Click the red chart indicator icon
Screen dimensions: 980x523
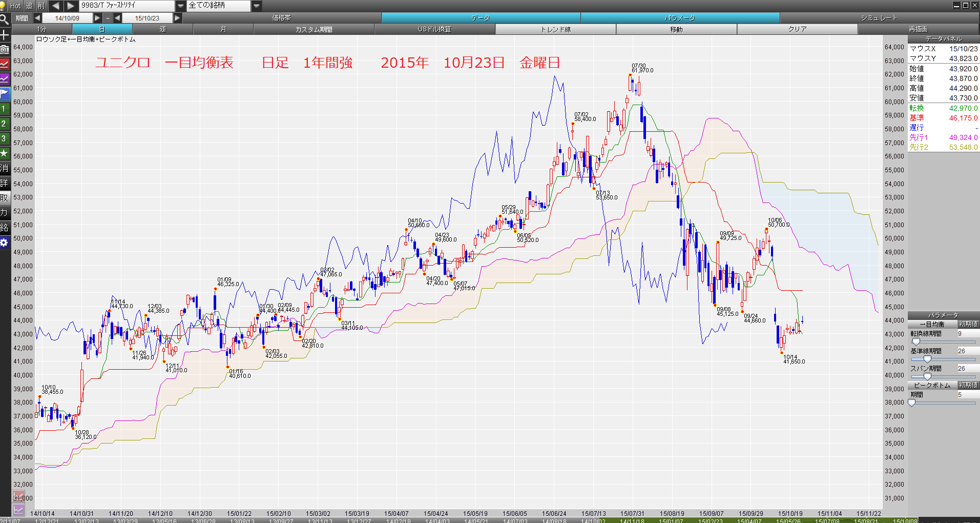pos(5,64)
